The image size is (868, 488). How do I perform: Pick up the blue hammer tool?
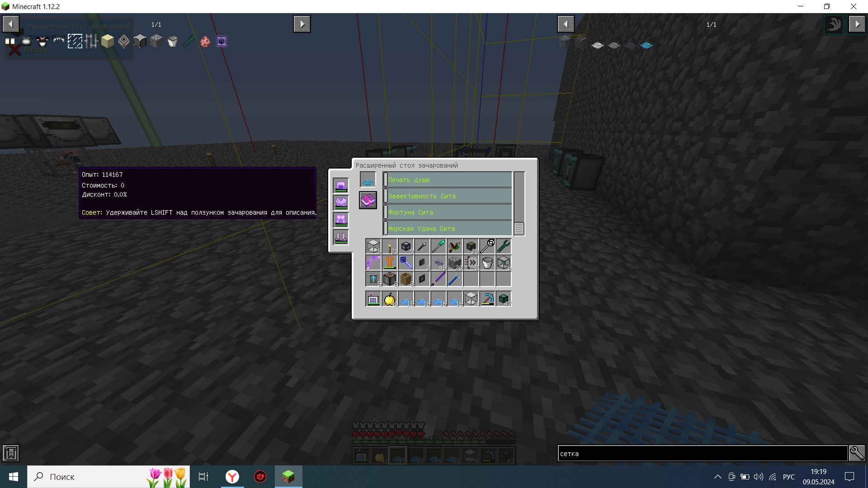[x=406, y=263]
